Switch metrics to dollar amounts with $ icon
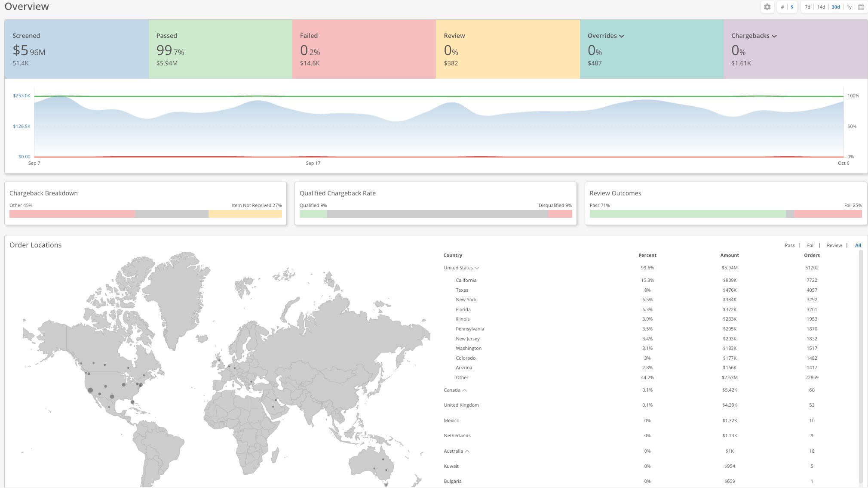This screenshot has height=488, width=868. [791, 7]
